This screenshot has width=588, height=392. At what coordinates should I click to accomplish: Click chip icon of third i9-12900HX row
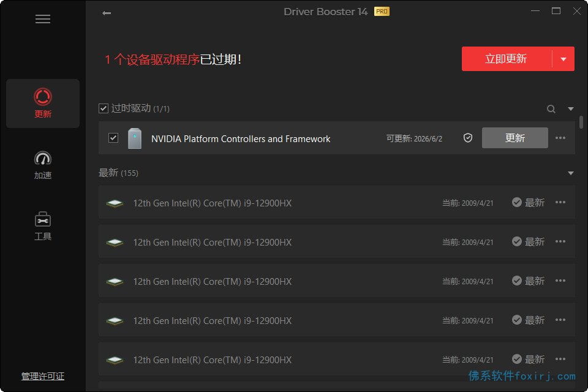[115, 282]
